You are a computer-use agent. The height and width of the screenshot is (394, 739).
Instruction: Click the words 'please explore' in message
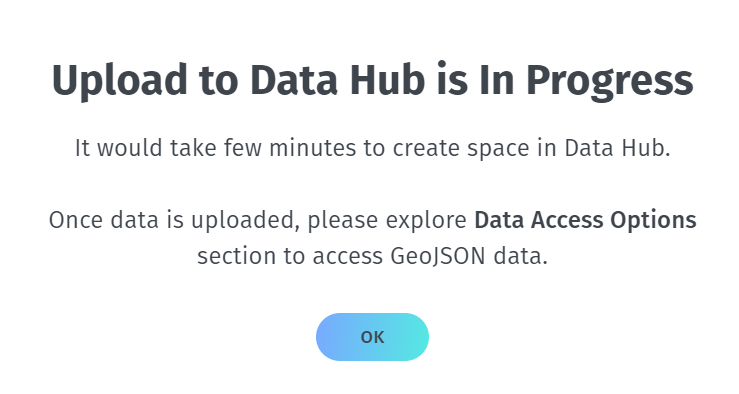[387, 221]
